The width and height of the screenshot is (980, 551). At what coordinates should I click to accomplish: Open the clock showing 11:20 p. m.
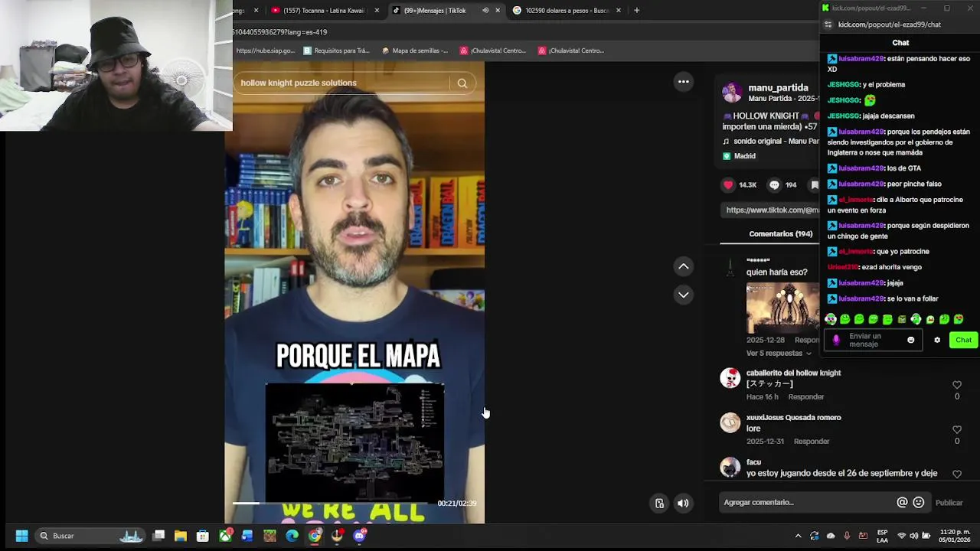(955, 536)
